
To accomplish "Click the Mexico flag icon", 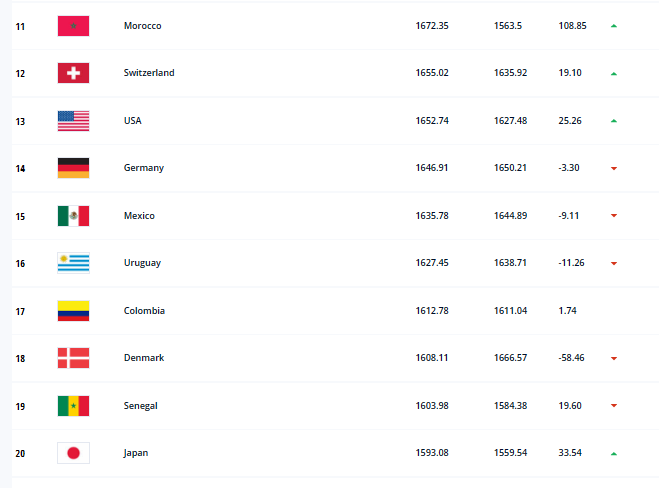I will pos(73,216).
